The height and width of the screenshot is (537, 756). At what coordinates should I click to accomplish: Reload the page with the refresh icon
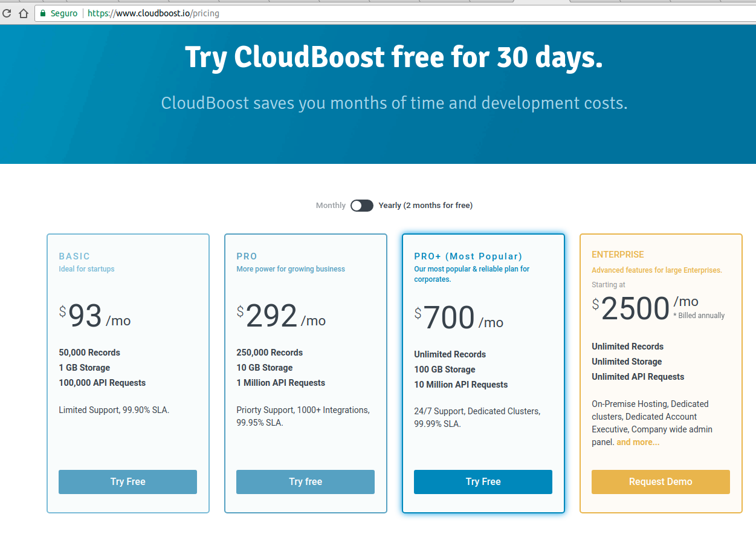pos(6,13)
